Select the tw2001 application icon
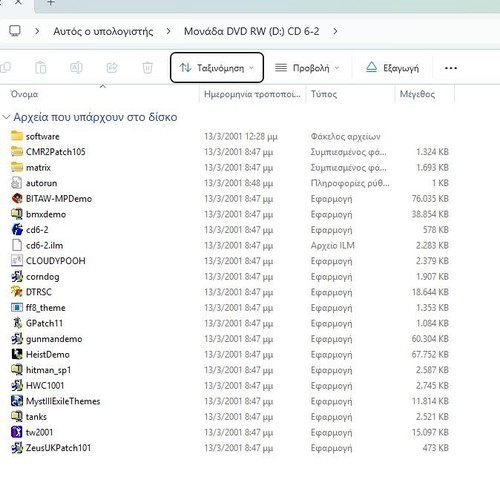 [x=17, y=432]
